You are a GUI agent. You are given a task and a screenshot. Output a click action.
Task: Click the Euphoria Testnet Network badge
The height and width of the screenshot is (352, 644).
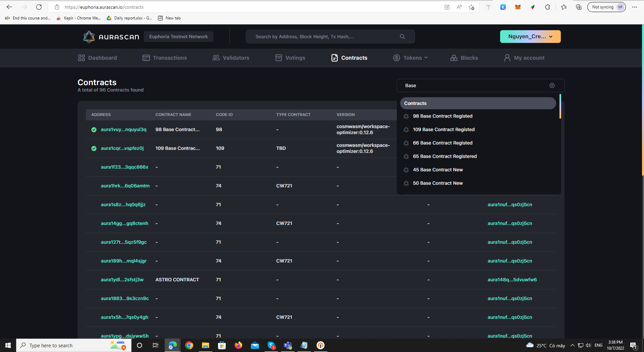tap(178, 37)
